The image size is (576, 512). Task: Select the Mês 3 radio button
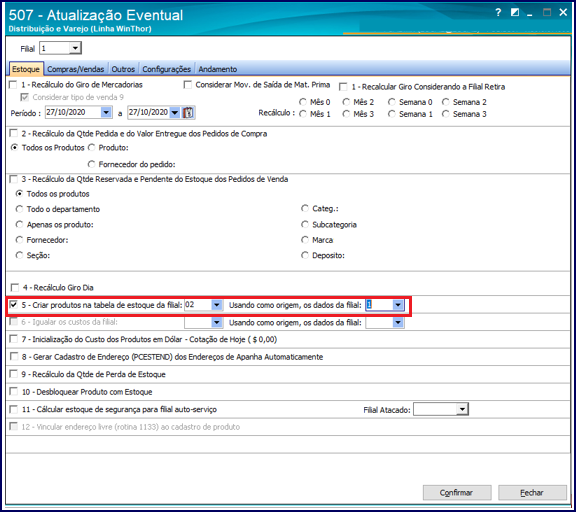coord(346,114)
